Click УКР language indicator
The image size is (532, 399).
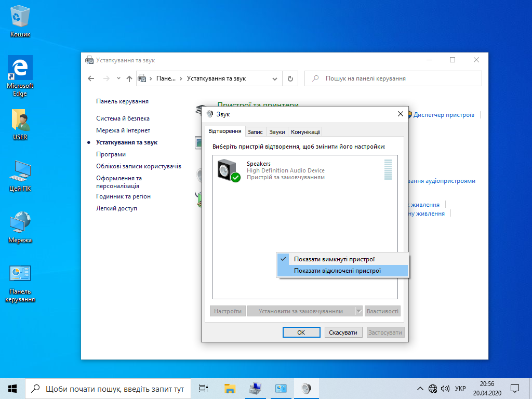point(460,389)
